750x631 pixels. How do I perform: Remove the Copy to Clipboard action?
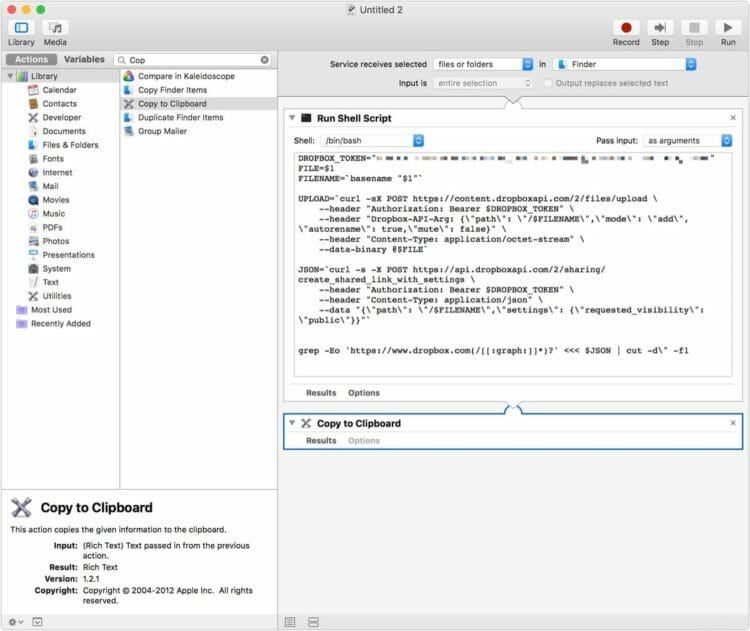[x=733, y=423]
